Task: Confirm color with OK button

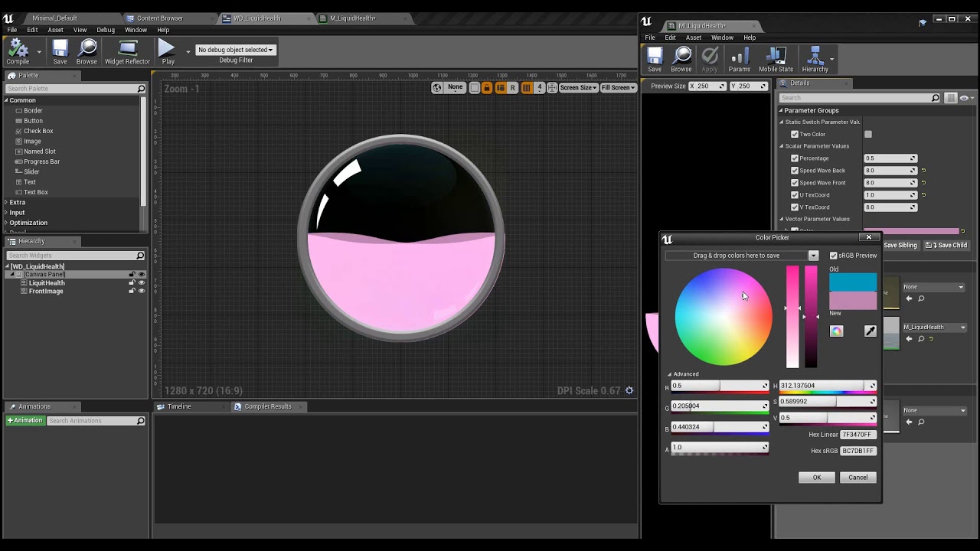Action: tap(816, 478)
